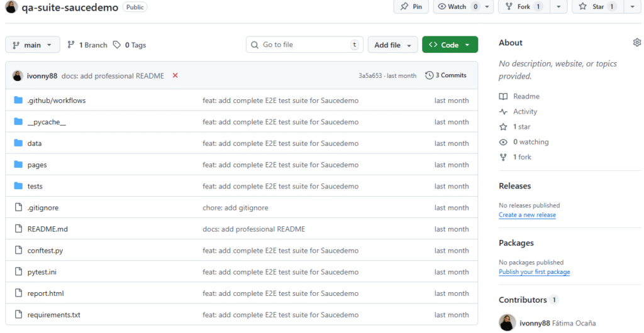Click Publish your first package link
This screenshot has width=644, height=333.
(x=534, y=272)
